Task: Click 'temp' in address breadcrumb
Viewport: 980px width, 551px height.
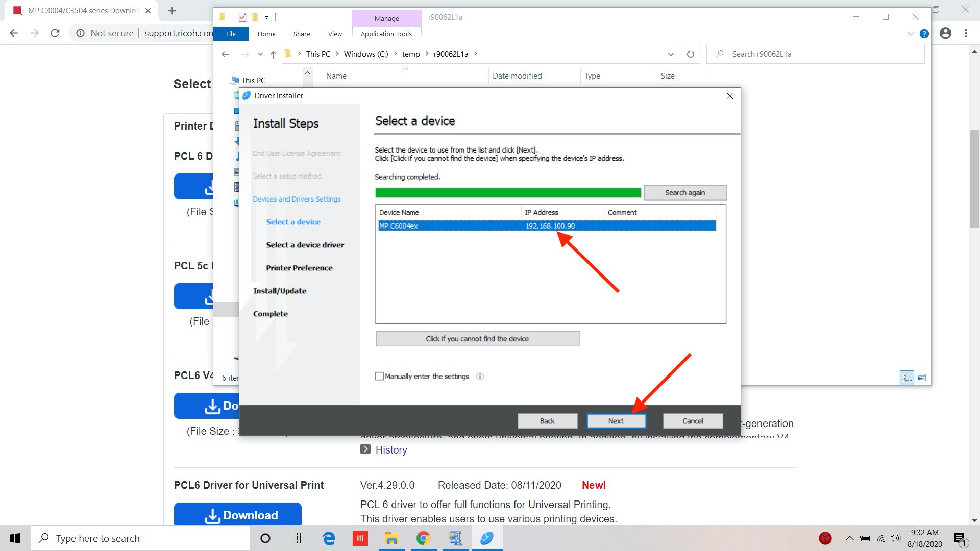Action: pos(411,54)
